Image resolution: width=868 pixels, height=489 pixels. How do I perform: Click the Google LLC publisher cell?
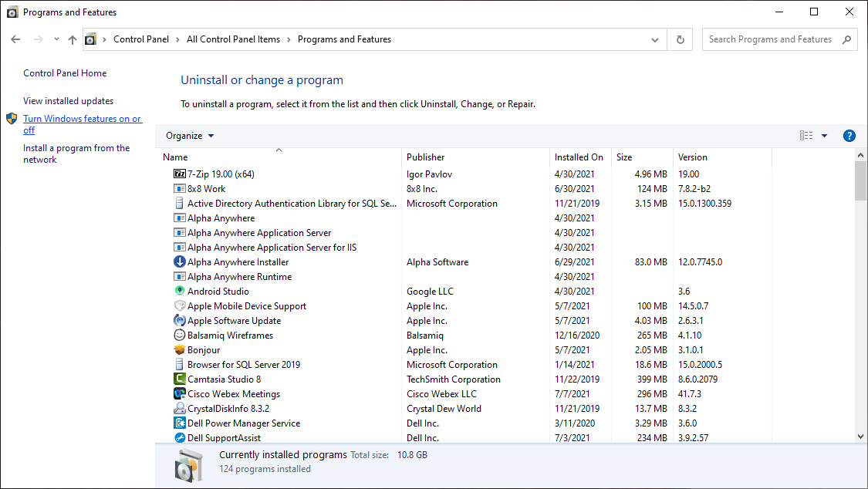pos(430,292)
